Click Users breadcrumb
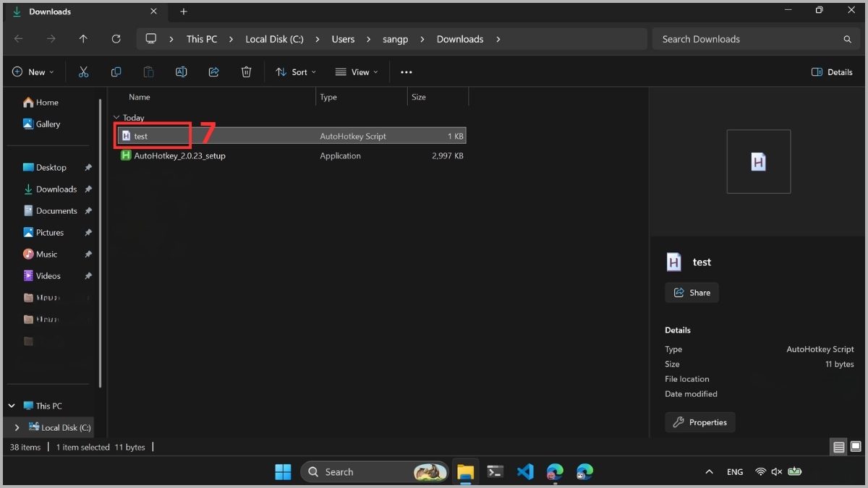This screenshot has height=488, width=868. tap(343, 39)
